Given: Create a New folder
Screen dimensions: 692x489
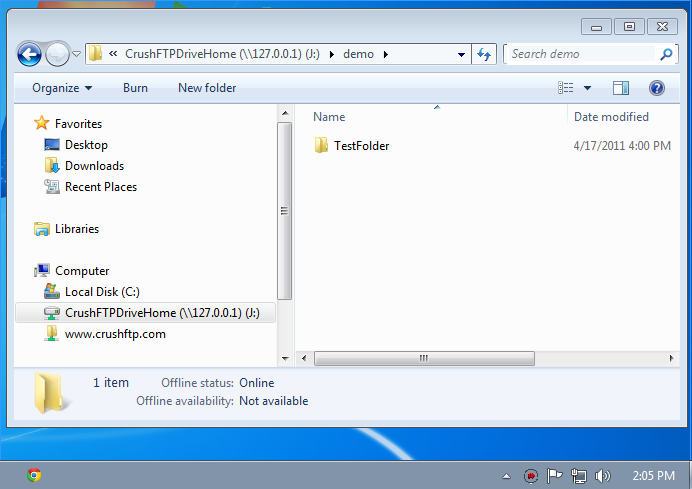Looking at the screenshot, I should pos(207,88).
